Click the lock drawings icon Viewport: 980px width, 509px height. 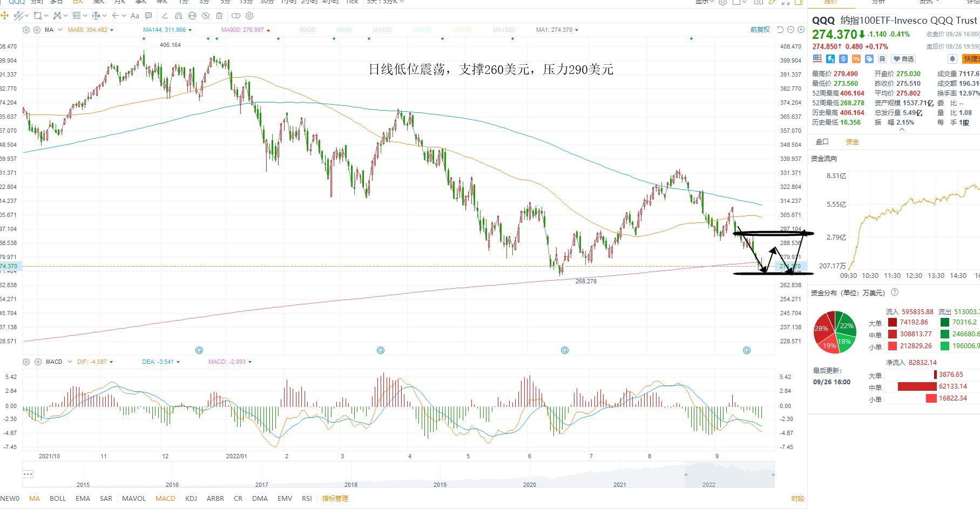192,16
